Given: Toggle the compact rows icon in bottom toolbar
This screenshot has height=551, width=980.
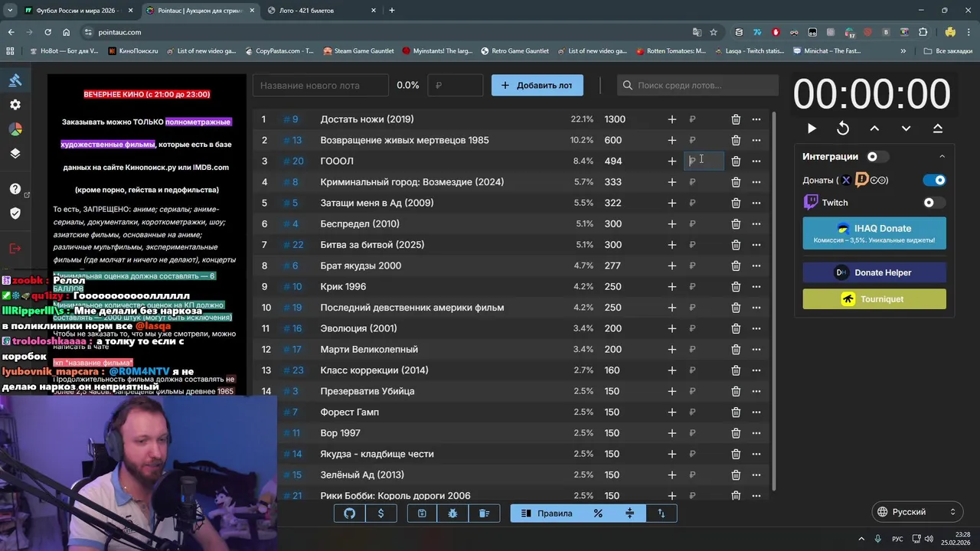Looking at the screenshot, I should tap(629, 514).
